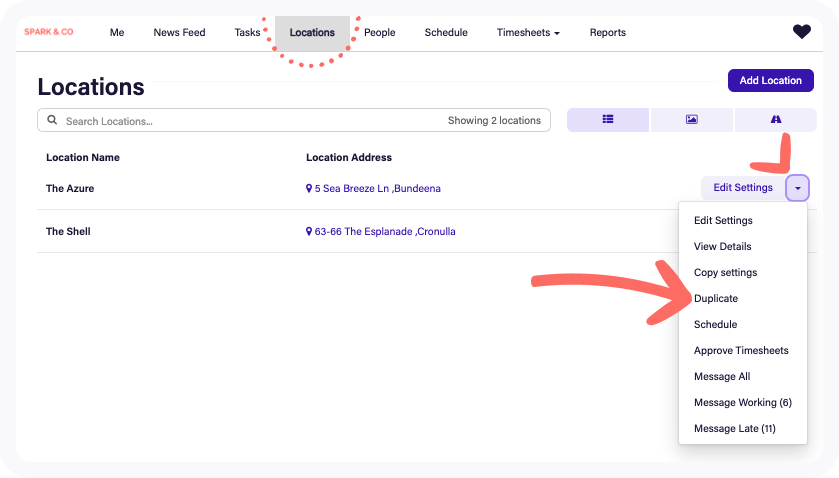
Task: Click map pin beside Cronulla address
Action: (x=310, y=232)
